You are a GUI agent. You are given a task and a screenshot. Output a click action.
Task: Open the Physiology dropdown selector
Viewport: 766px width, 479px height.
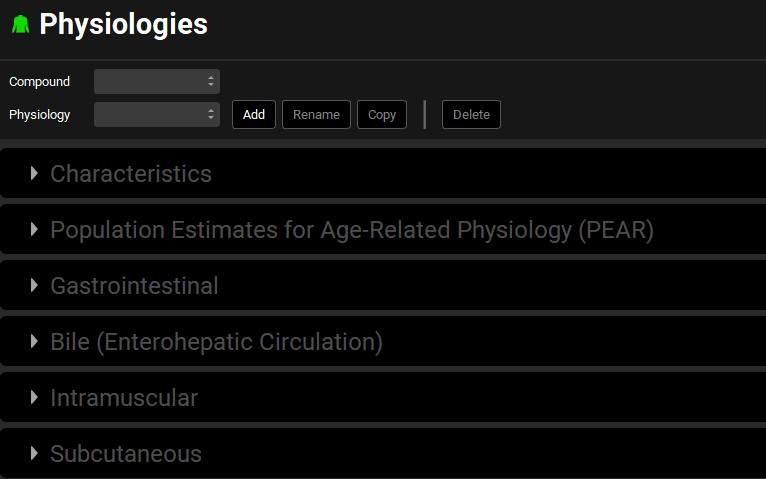(x=156, y=114)
